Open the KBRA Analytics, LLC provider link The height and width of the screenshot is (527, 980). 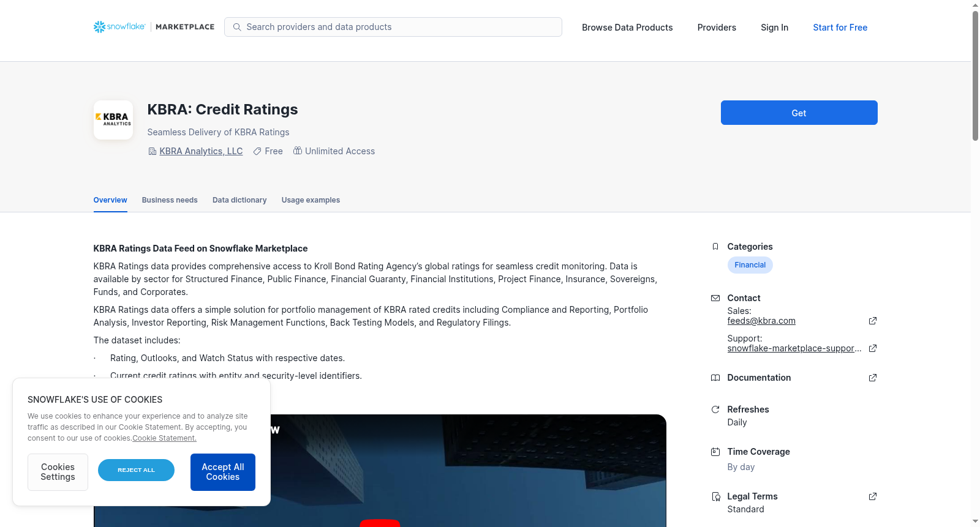(201, 151)
